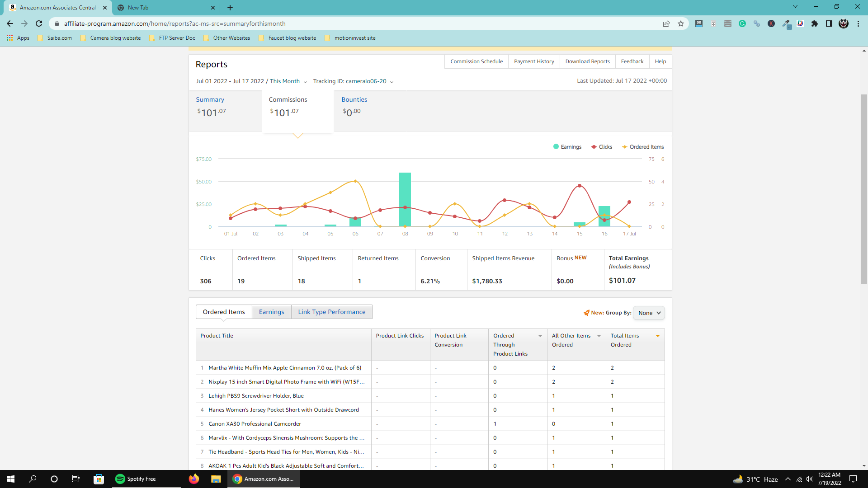
Task: Open the Chrome profile avatar
Action: [x=844, y=23]
